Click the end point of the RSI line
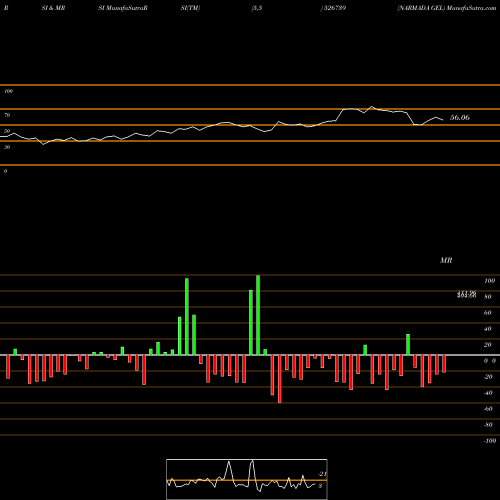The width and height of the screenshot is (500, 500). coord(443,120)
